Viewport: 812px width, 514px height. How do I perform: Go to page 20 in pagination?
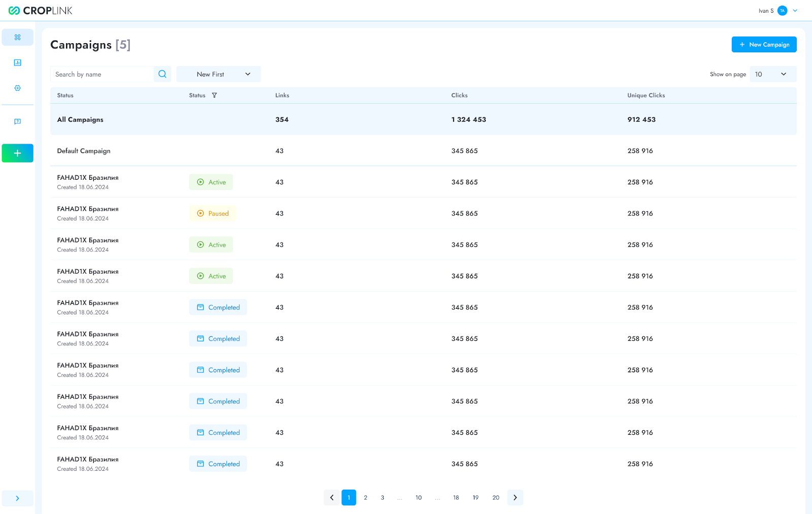point(496,498)
